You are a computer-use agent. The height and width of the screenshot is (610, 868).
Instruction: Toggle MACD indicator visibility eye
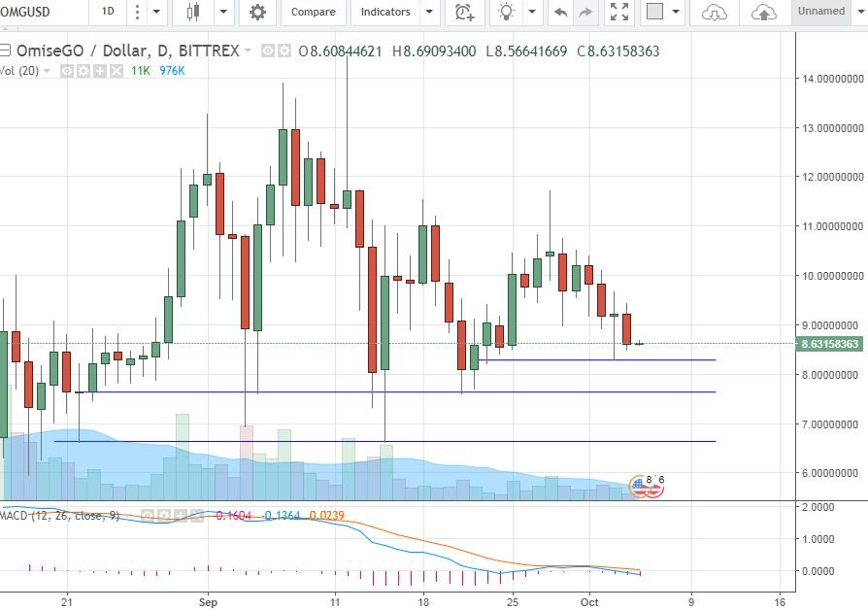pyautogui.click(x=148, y=516)
